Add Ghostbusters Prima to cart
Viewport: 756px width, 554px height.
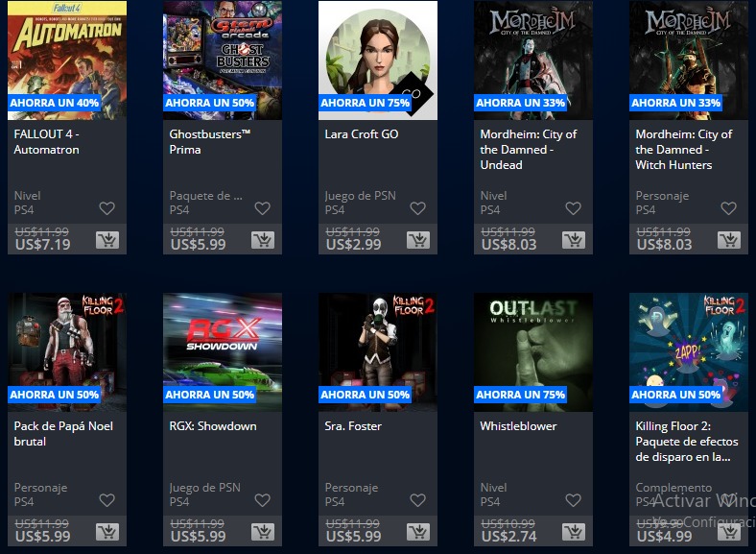click(x=263, y=240)
